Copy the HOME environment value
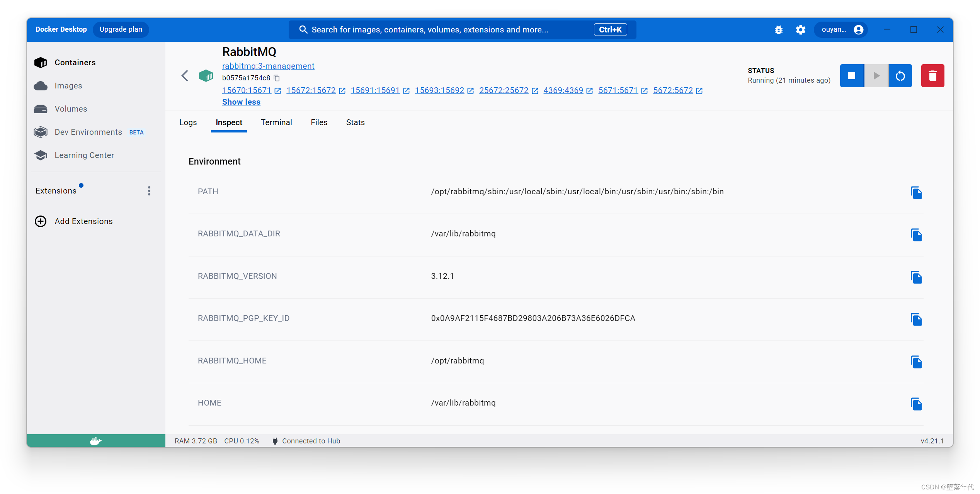The width and height of the screenshot is (980, 494). (916, 404)
